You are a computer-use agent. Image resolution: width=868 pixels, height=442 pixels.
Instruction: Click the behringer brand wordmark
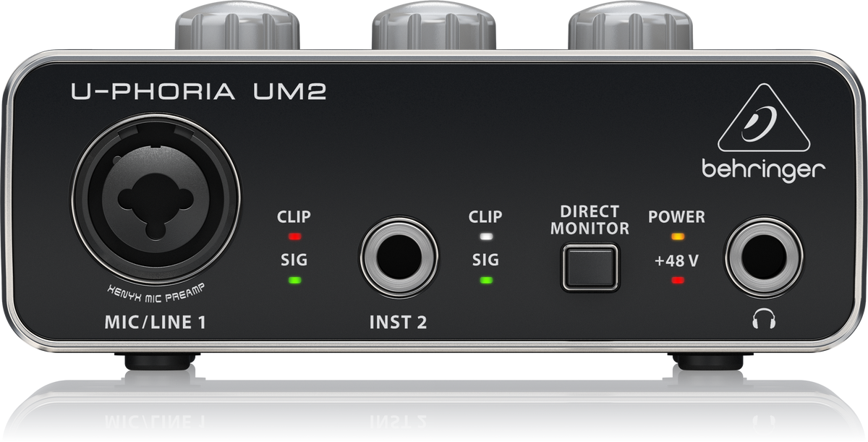point(762,170)
